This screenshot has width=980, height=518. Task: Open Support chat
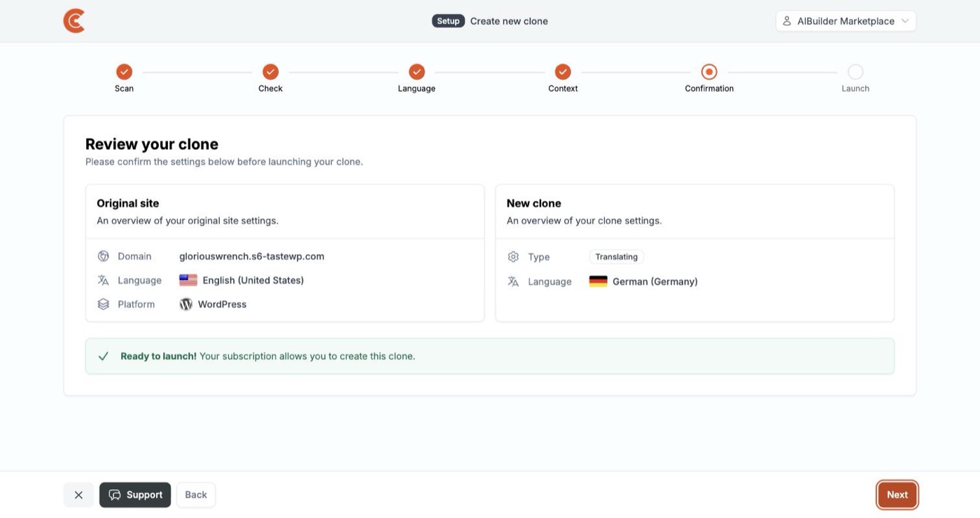tap(135, 495)
